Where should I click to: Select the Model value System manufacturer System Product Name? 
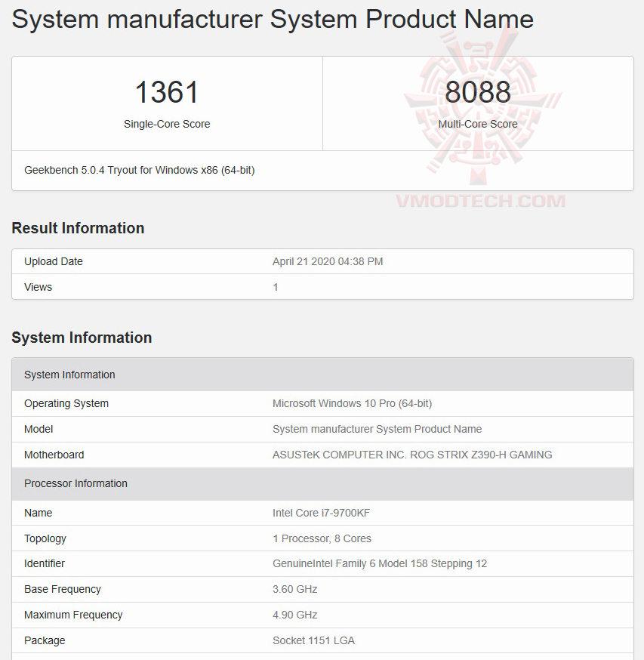[x=377, y=430]
